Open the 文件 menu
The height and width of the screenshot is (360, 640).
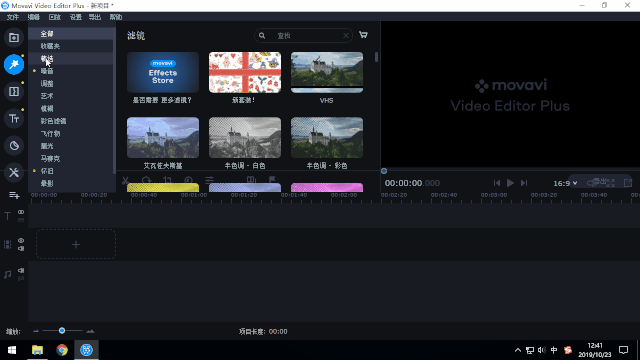coord(13,17)
